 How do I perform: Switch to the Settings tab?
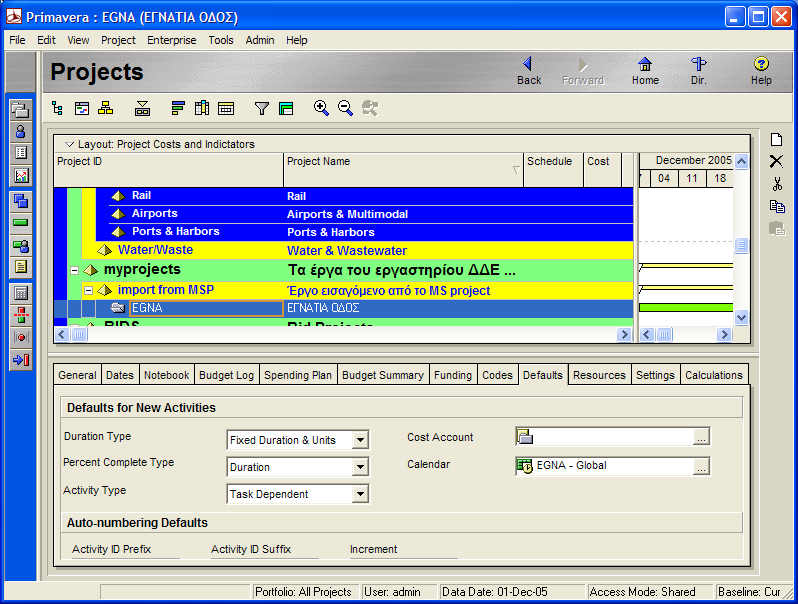tap(655, 375)
